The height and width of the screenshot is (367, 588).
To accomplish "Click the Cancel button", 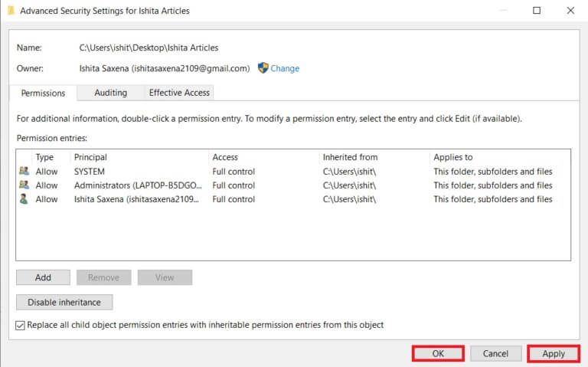I will (x=496, y=353).
